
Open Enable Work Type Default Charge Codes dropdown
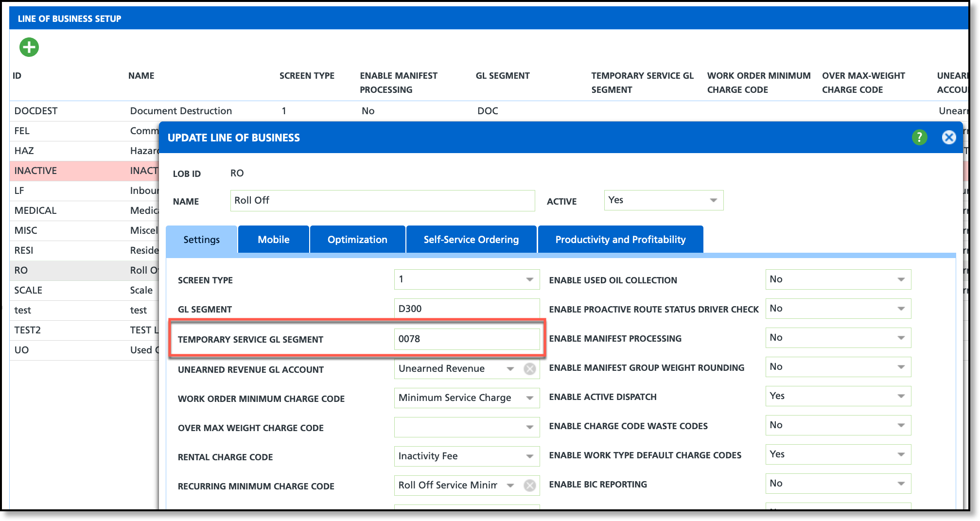[x=838, y=454]
